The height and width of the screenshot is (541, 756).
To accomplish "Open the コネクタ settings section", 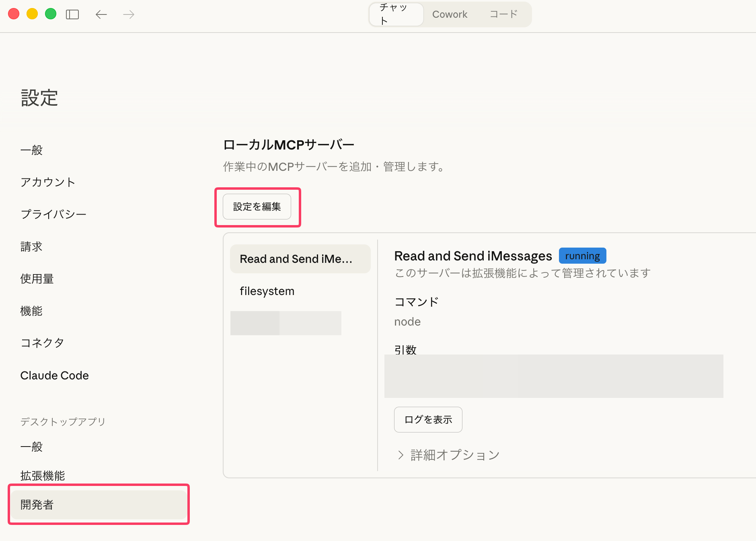I will pyautogui.click(x=42, y=343).
